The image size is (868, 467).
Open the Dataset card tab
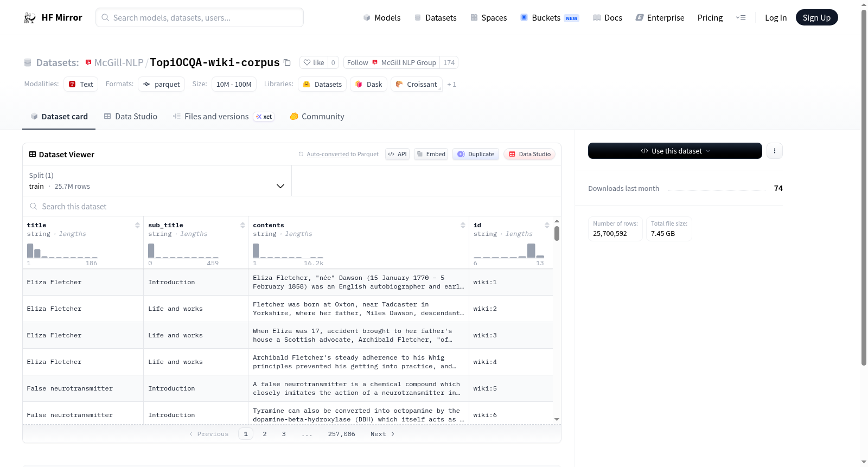59,117
